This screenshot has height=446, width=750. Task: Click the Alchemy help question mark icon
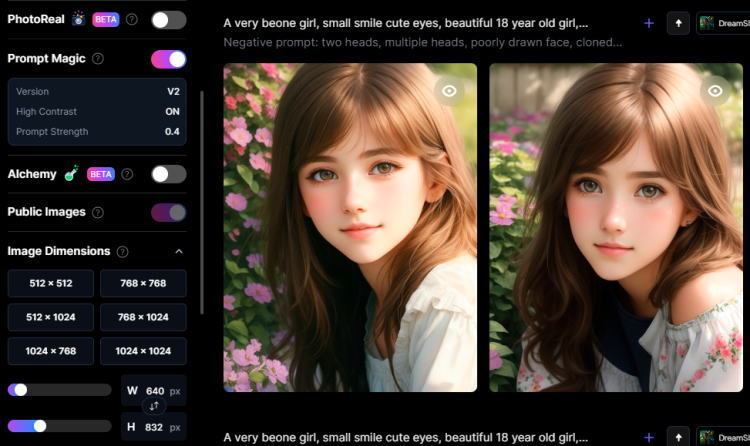127,174
